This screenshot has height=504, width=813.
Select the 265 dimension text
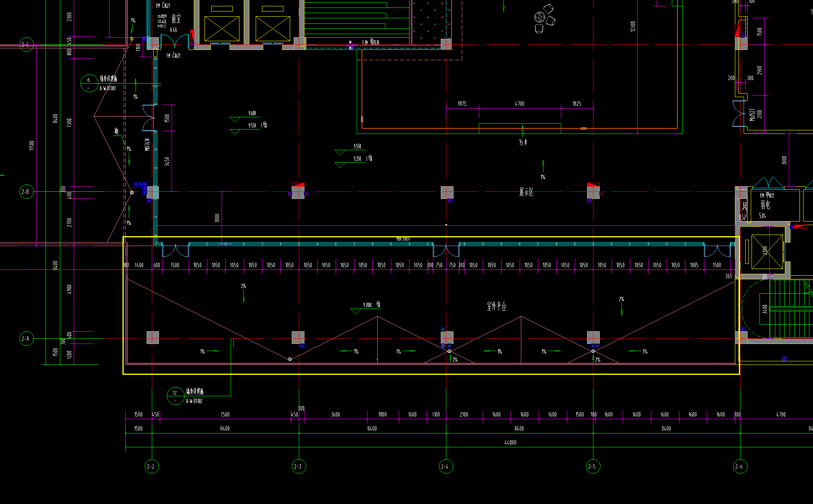[x=729, y=276]
